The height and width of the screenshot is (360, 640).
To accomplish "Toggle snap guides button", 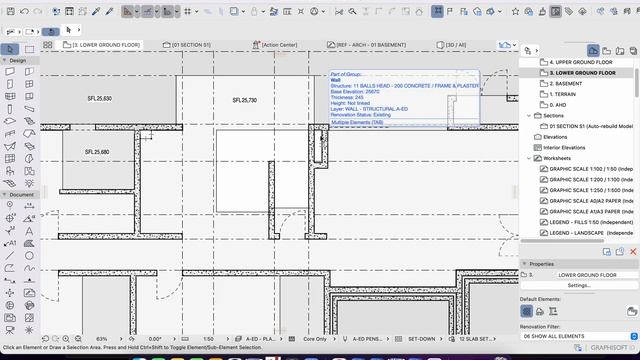I will (147, 11).
